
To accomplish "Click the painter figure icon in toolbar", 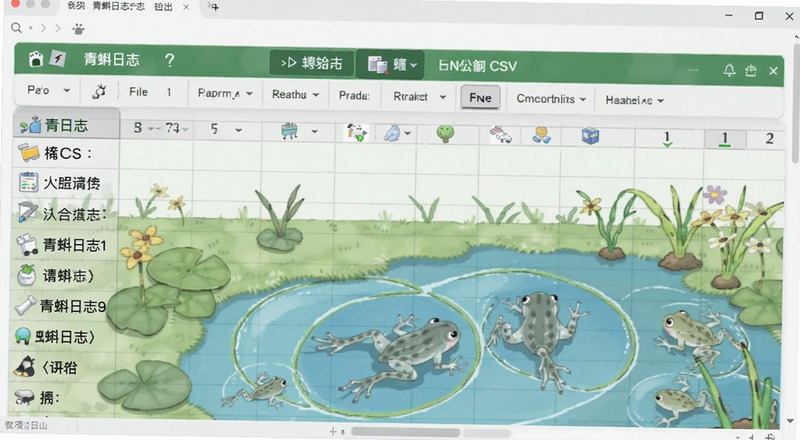I will click(x=357, y=132).
